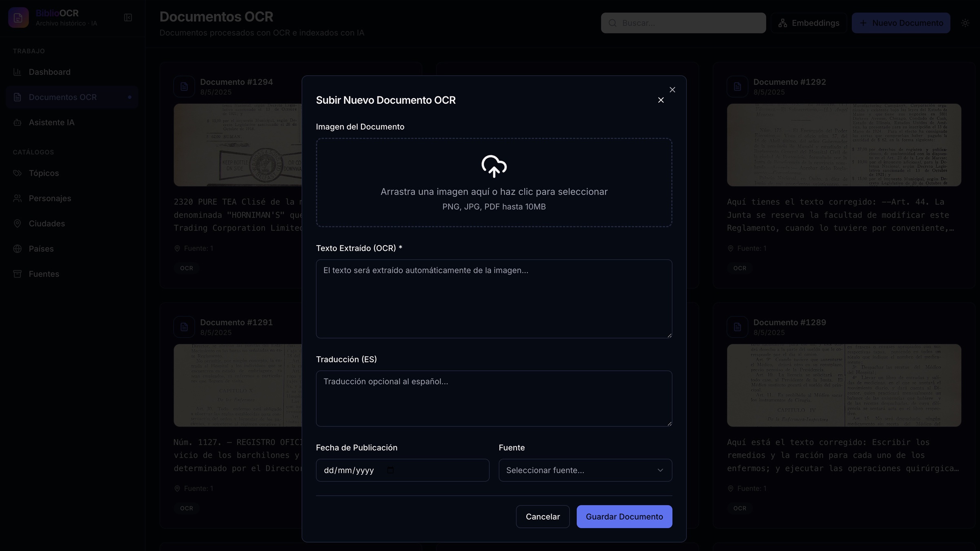Collapse the sidebar panel icon

click(128, 18)
